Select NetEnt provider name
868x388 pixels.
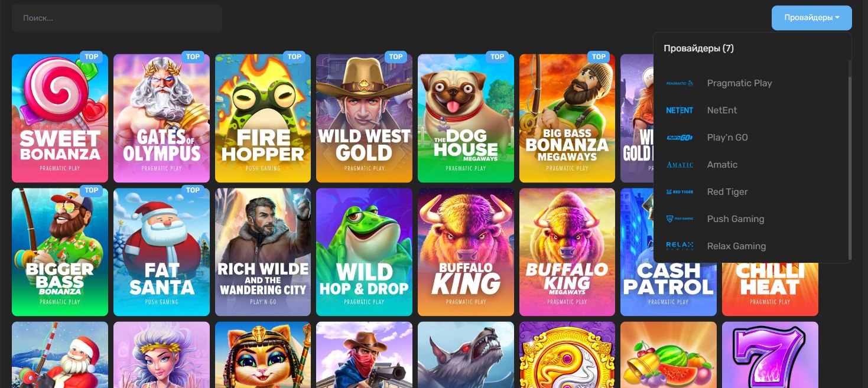(722, 110)
